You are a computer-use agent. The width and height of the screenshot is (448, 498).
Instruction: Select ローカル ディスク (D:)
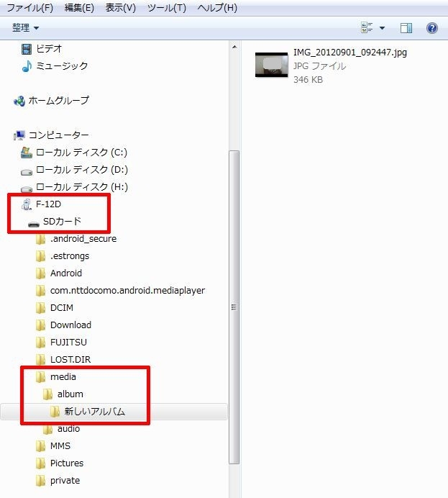(x=82, y=170)
